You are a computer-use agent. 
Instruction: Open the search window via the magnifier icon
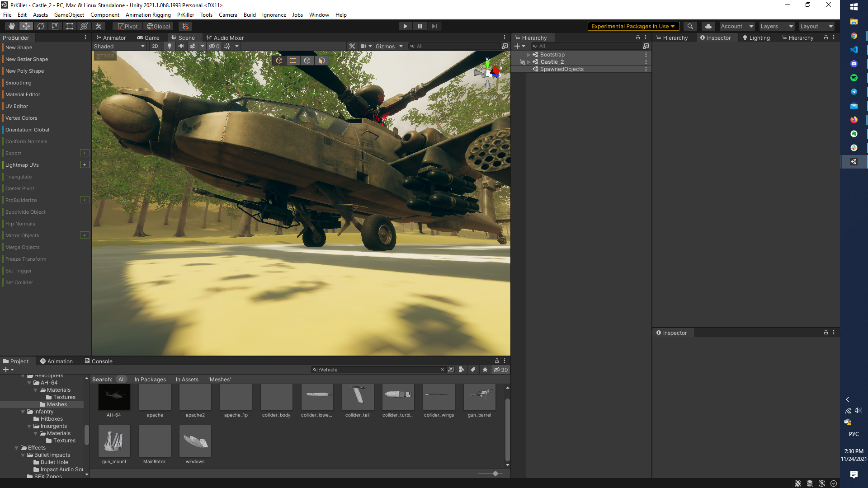pyautogui.click(x=690, y=26)
